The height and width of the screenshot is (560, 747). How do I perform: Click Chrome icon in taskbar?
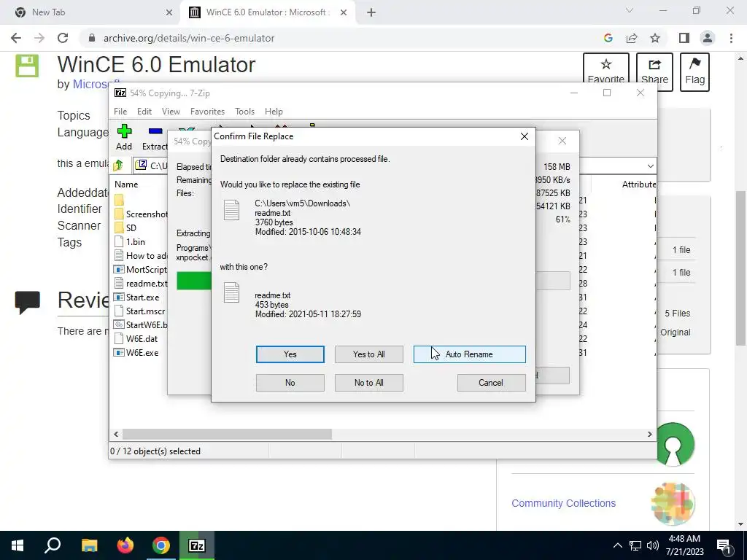[x=161, y=545]
